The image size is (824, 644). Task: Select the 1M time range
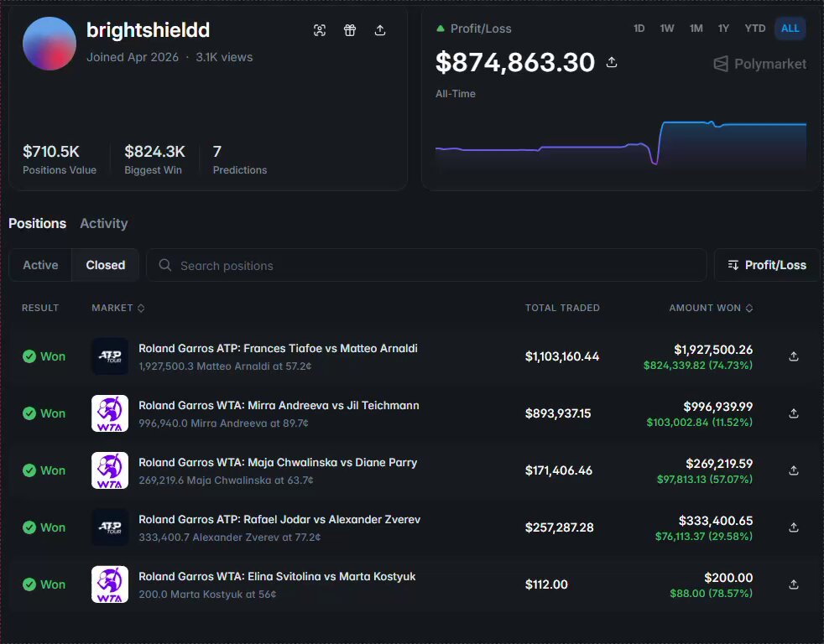696,29
